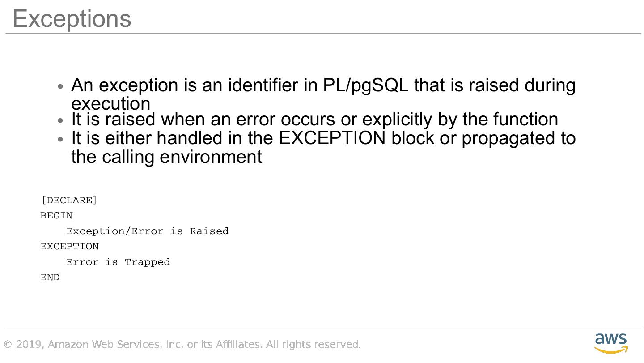644x363 pixels.
Task: Click the word "function" in second bullet
Action: click(525, 120)
